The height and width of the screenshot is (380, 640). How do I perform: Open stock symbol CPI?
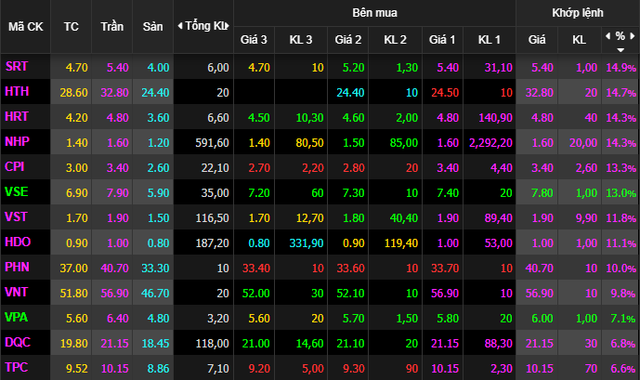click(15, 167)
